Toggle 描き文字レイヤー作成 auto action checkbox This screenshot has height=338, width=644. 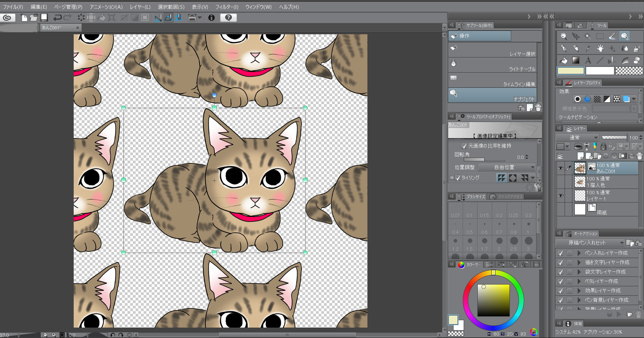(560, 262)
